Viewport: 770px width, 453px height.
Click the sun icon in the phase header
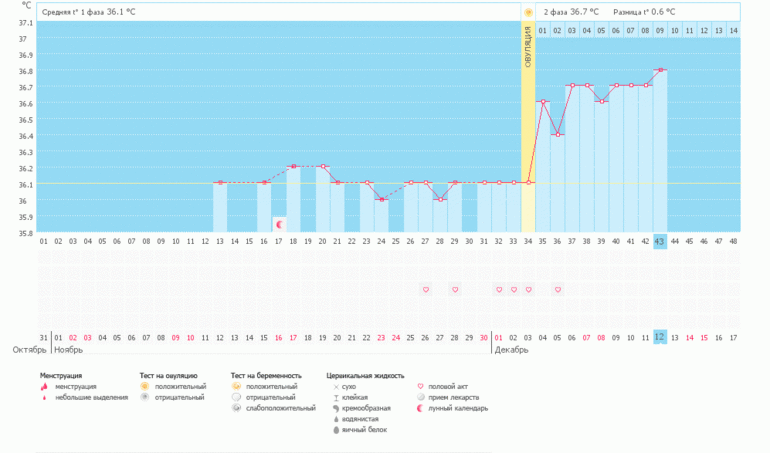coord(528,12)
